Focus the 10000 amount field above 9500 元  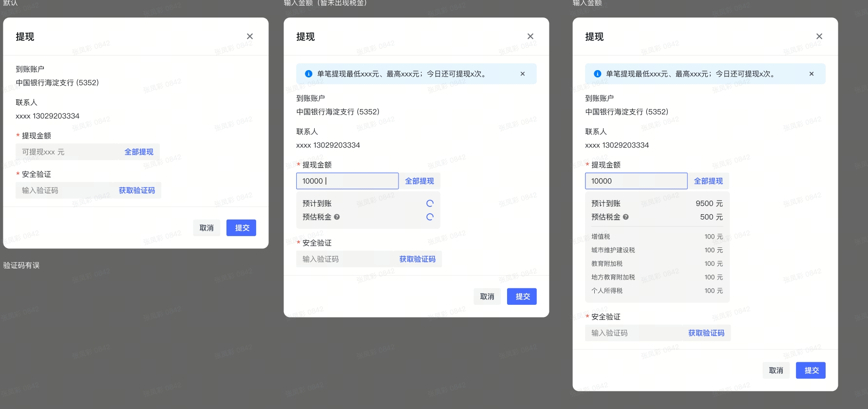(636, 181)
